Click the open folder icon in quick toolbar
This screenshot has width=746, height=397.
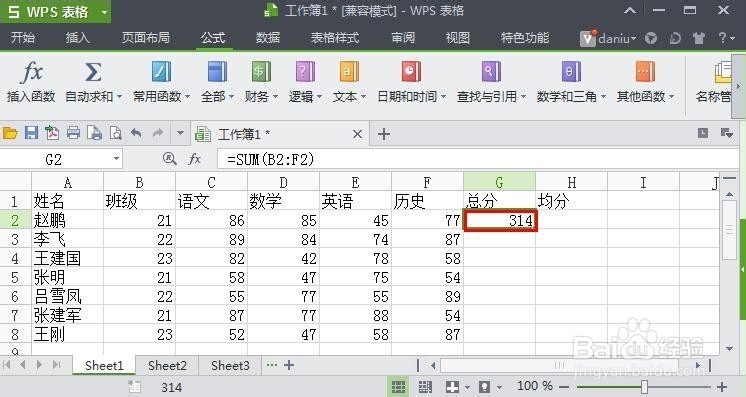[x=10, y=133]
